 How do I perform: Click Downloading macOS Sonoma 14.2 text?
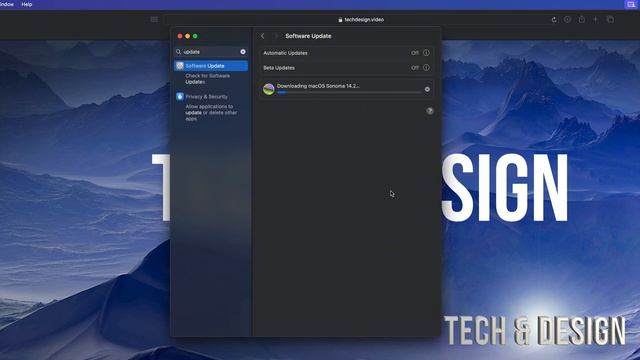pyautogui.click(x=318, y=86)
